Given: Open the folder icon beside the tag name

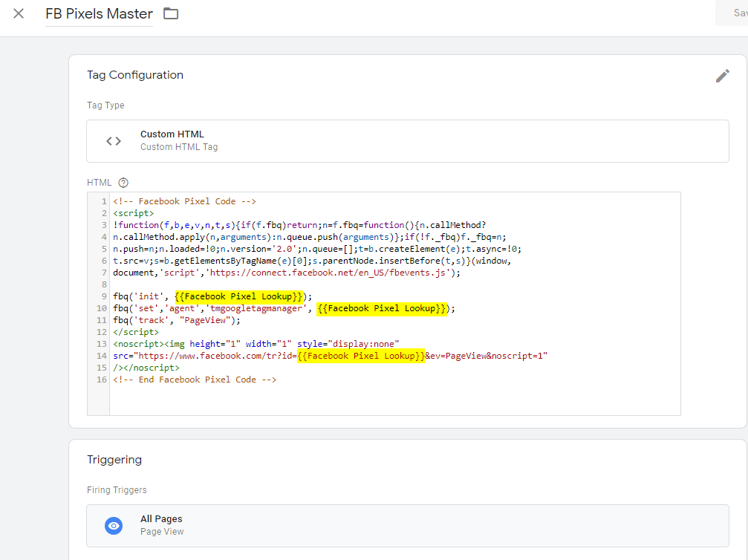Looking at the screenshot, I should tap(171, 13).
